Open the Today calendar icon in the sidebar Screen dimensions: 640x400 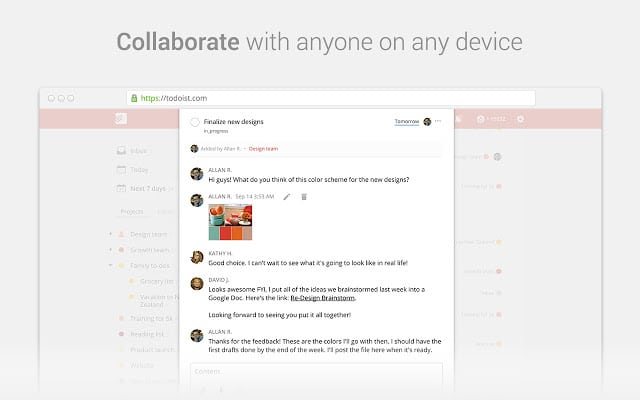(x=121, y=169)
